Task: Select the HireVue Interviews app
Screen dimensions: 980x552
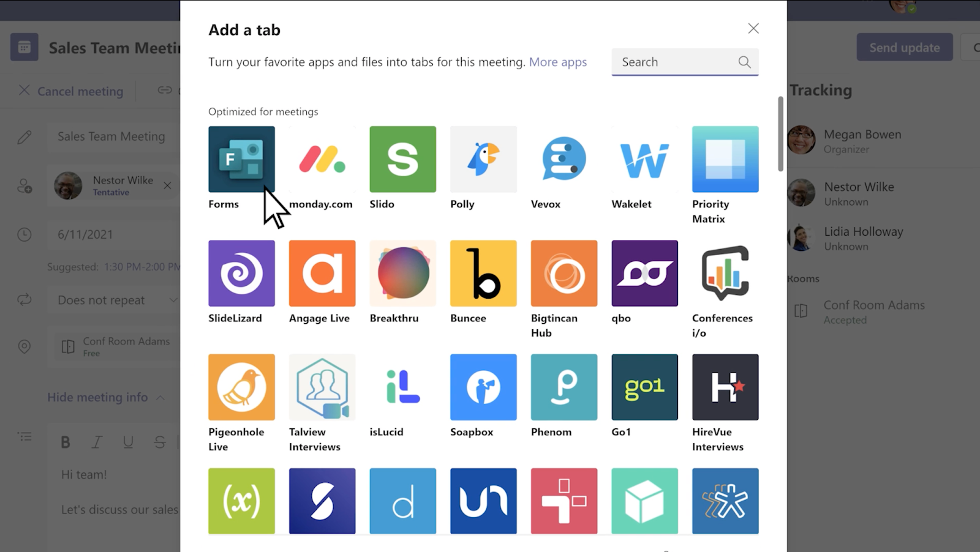Action: (725, 387)
